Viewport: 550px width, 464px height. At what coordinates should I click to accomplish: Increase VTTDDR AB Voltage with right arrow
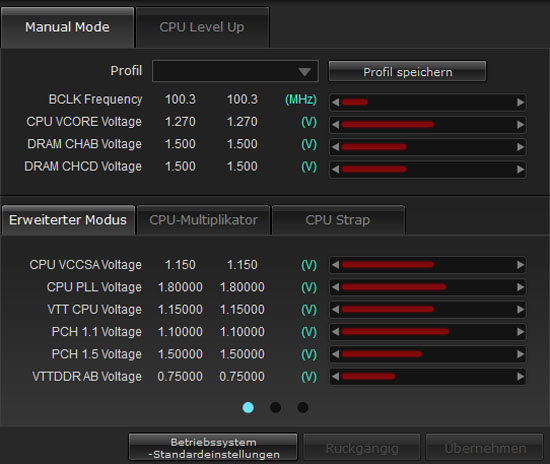521,376
